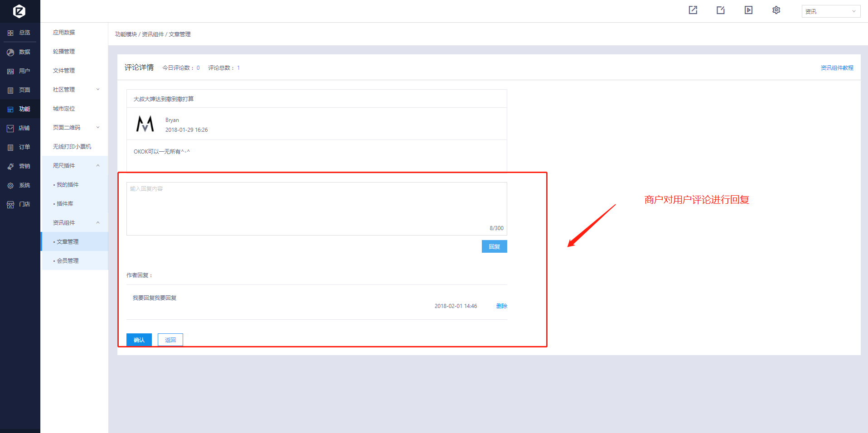The width and height of the screenshot is (868, 433).
Task: Click the 删除 link on author reply
Action: 501,306
